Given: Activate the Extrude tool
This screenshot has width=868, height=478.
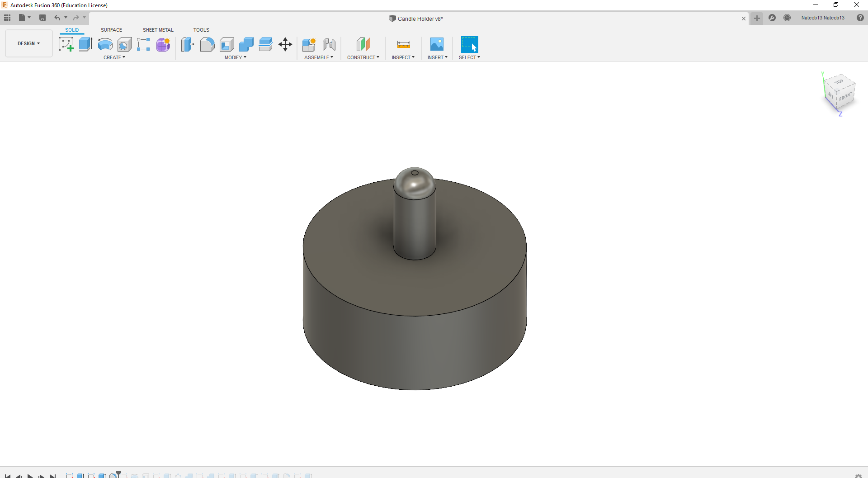Looking at the screenshot, I should coord(85,44).
